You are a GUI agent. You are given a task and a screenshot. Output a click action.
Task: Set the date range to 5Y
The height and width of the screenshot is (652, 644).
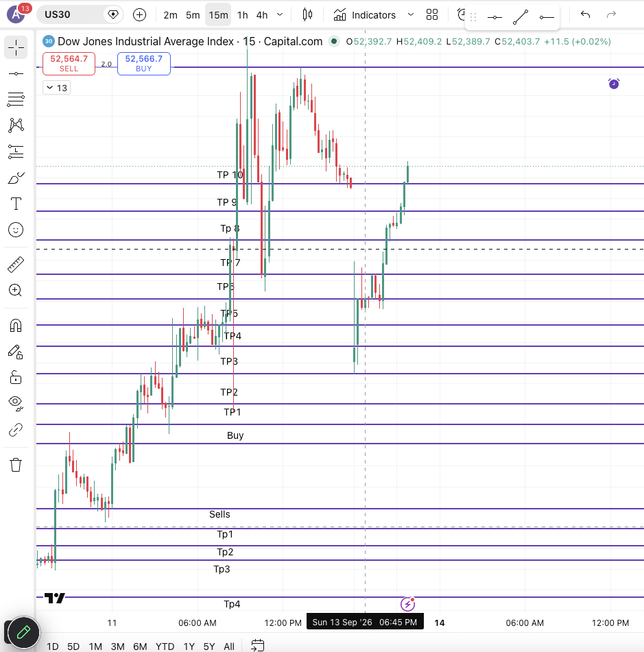pos(209,647)
